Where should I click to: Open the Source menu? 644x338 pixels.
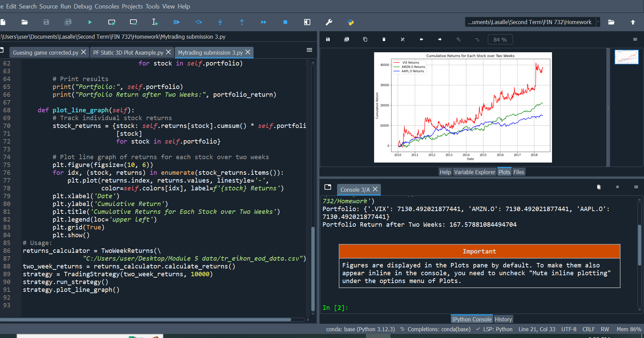point(49,6)
